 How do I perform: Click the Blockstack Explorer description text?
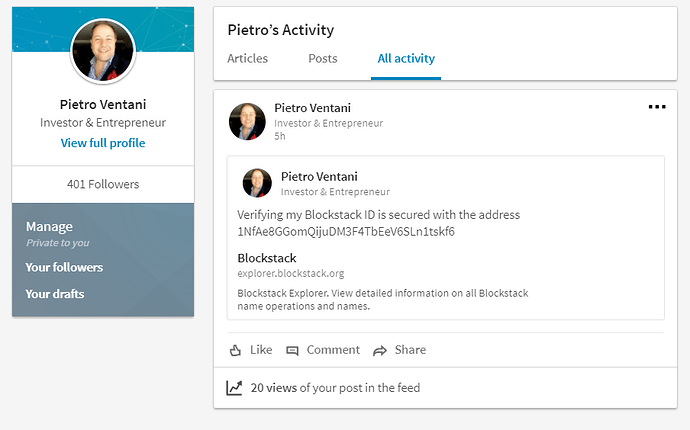pos(382,299)
